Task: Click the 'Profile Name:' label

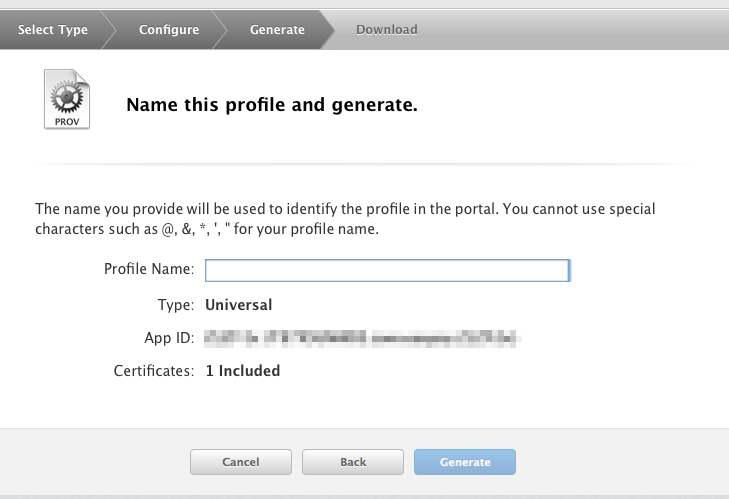Action: point(149,270)
